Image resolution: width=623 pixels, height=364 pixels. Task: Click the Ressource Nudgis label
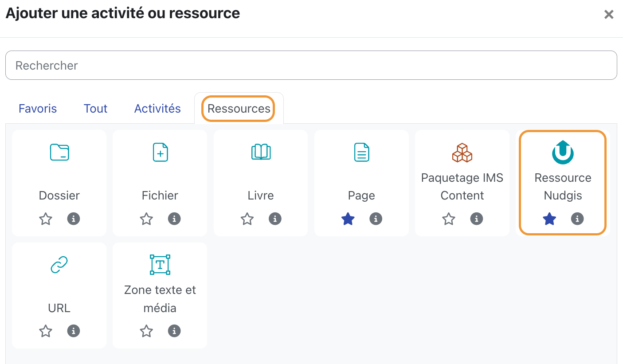point(563,187)
